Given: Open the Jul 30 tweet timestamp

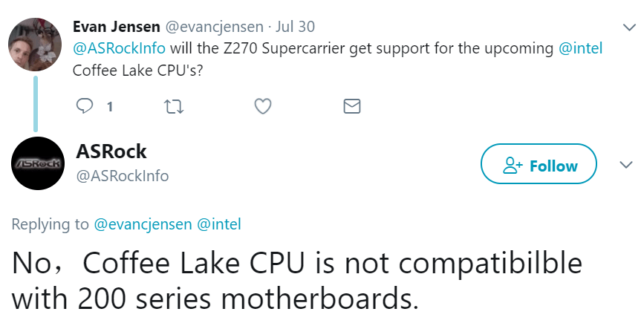Looking at the screenshot, I should [x=296, y=27].
